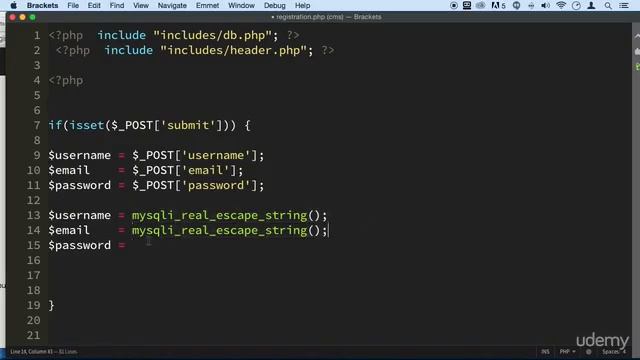Open the Debug menu
640x360 pixels.
pyautogui.click(x=275, y=5)
